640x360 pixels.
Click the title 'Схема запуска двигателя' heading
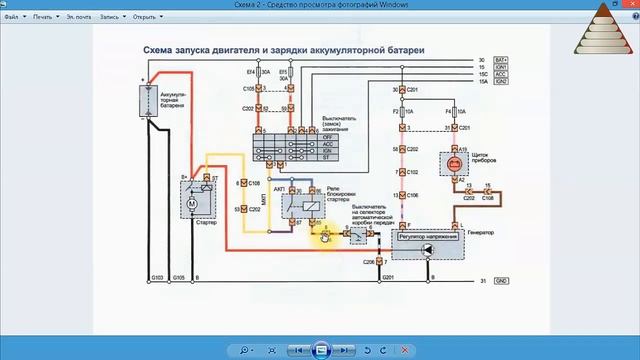[x=284, y=50]
